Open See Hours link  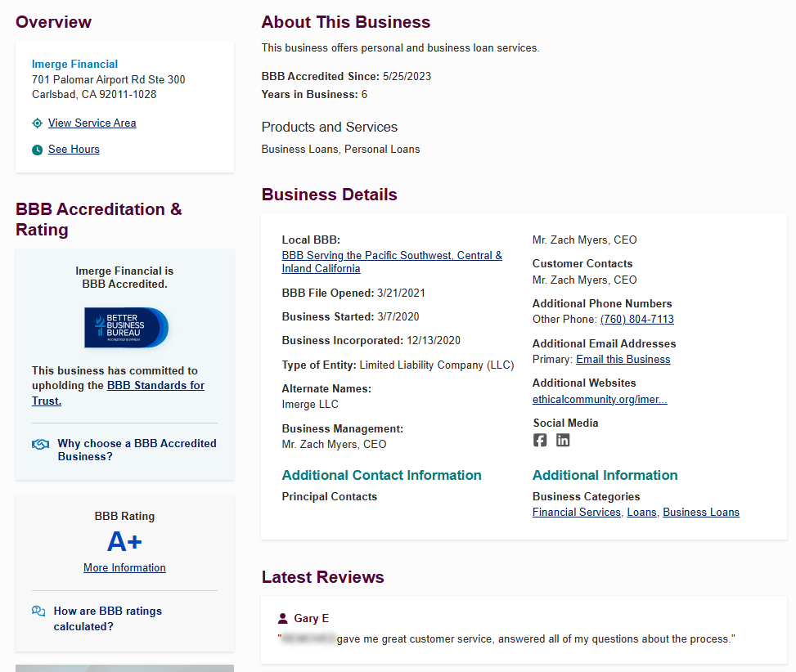pyautogui.click(x=74, y=149)
